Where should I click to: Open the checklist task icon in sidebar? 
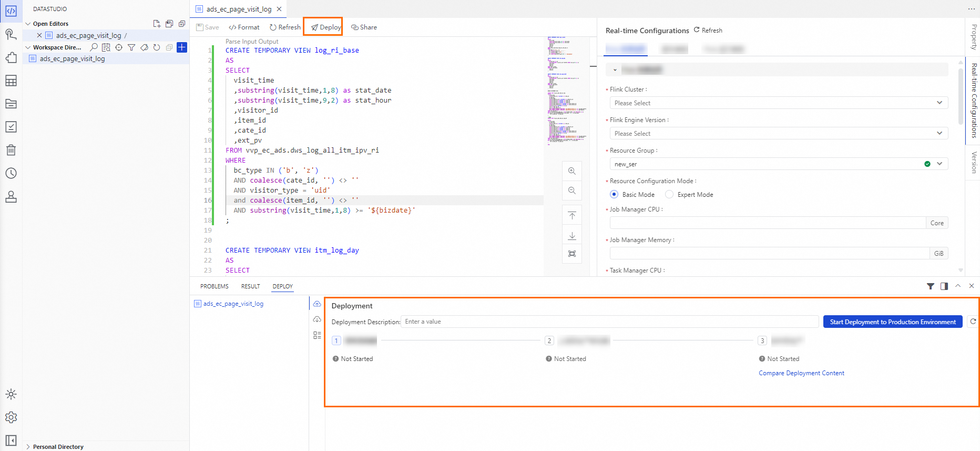point(11,127)
